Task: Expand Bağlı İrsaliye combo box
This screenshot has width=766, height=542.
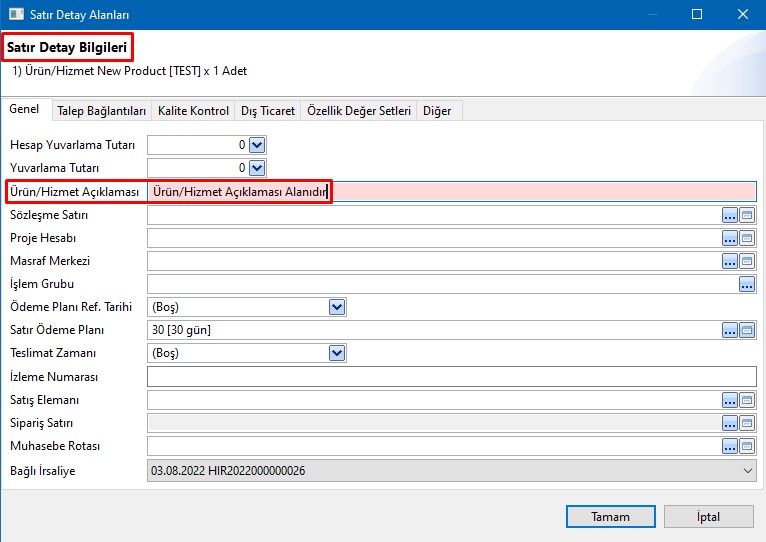Action: [748, 470]
